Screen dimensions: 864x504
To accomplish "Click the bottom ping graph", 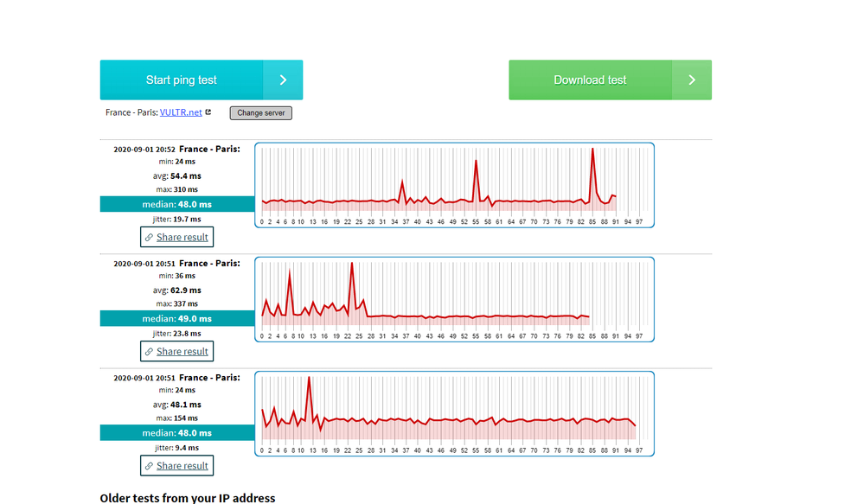I will [454, 413].
